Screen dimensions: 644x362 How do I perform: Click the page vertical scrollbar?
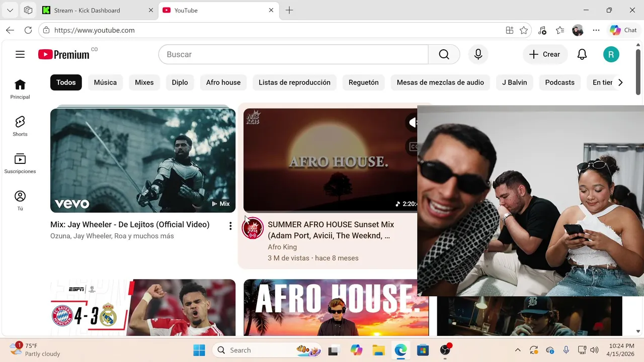click(x=638, y=72)
